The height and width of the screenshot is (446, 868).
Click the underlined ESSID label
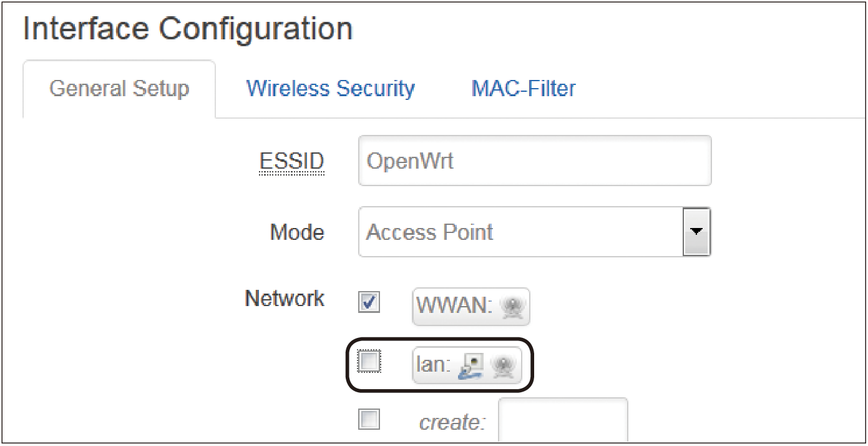pos(292,162)
